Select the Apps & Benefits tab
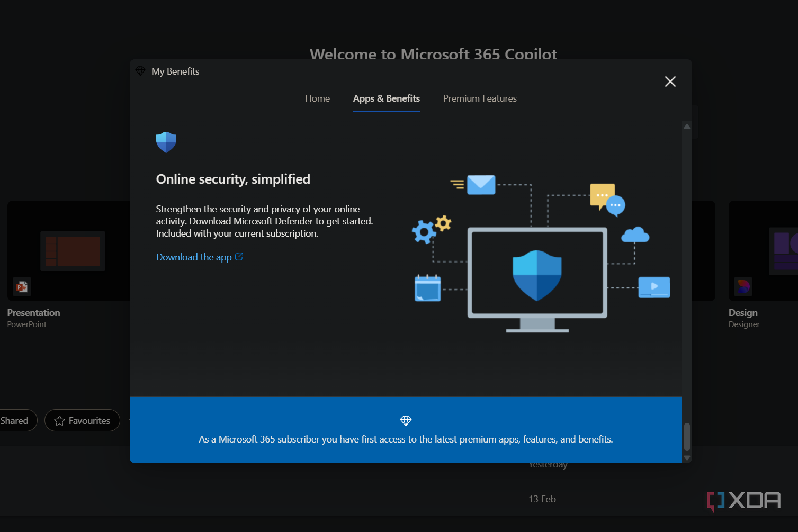This screenshot has width=798, height=532. click(x=387, y=98)
